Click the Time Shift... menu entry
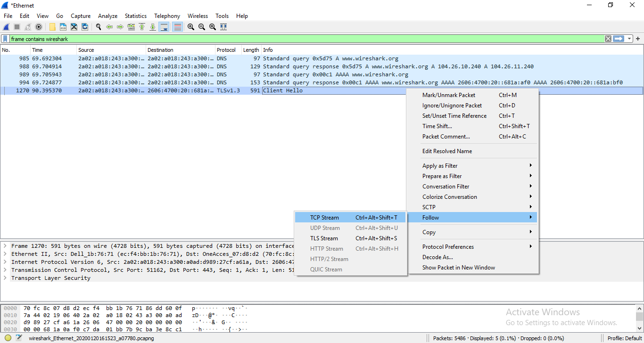 tap(472, 126)
